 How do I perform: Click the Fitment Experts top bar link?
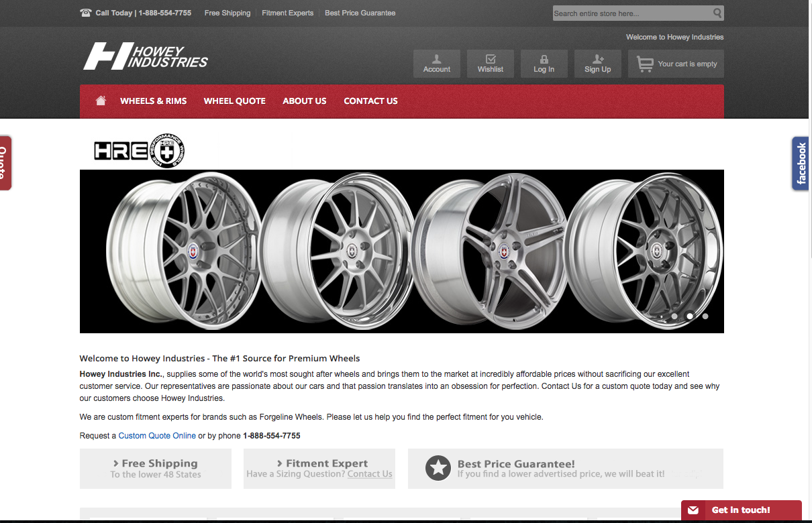click(288, 13)
